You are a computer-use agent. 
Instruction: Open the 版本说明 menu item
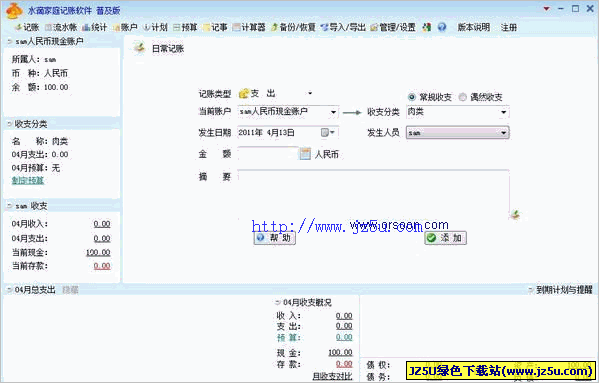click(x=474, y=27)
